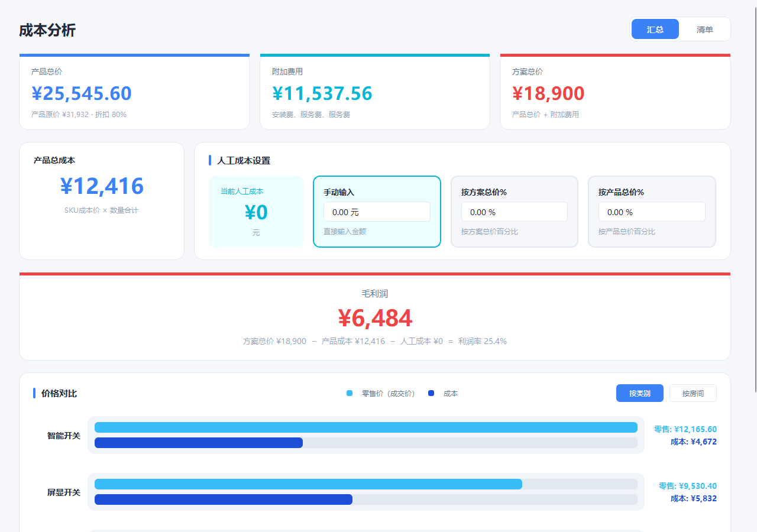Click the 屏显开关 retail price bar
757x532 pixels.
(x=308, y=484)
